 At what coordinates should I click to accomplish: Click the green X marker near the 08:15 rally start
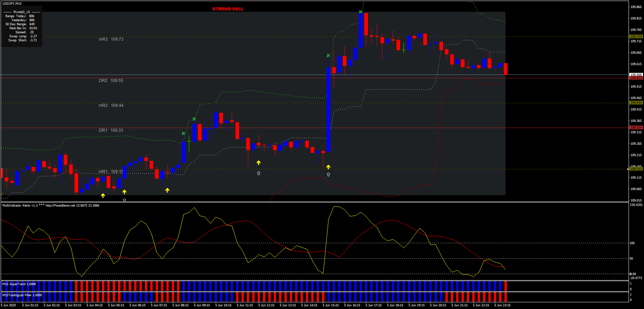[183, 133]
